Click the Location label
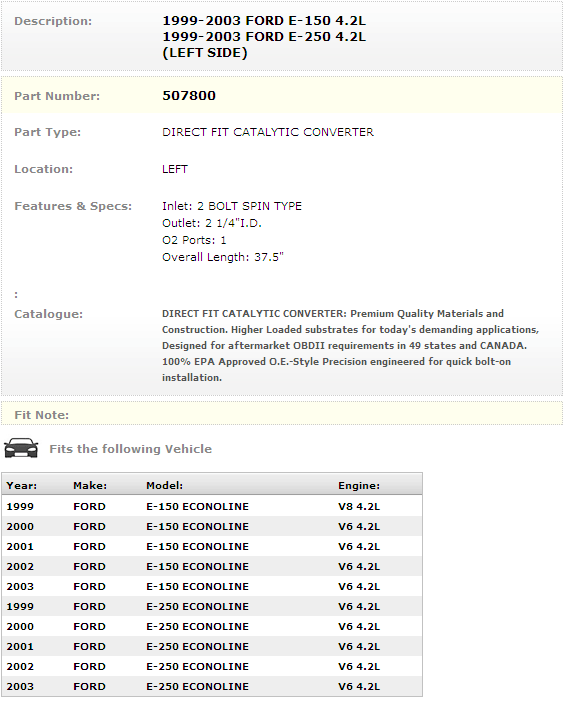The height and width of the screenshot is (723, 570). [43, 169]
